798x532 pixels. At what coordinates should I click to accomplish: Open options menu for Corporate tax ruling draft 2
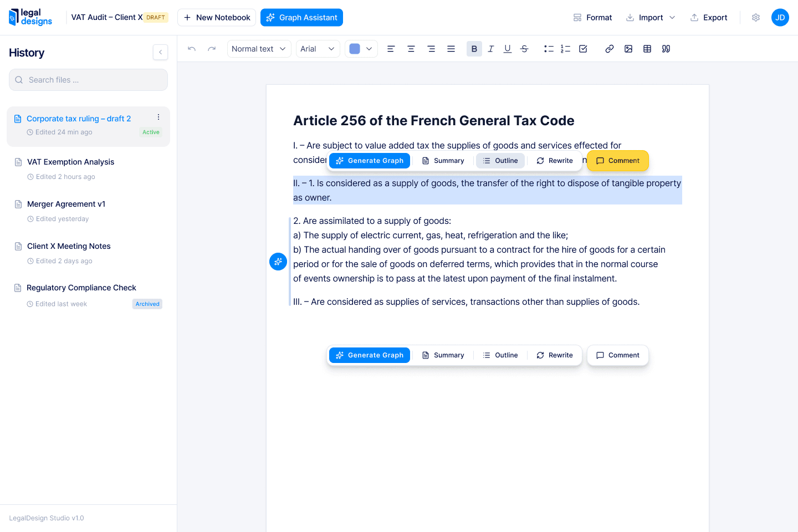pyautogui.click(x=158, y=117)
